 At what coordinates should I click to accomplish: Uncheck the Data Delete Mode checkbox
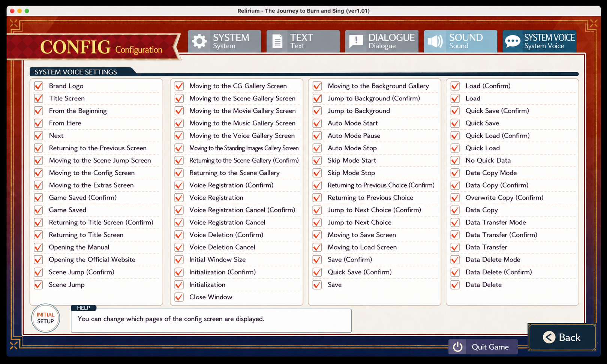(x=455, y=260)
